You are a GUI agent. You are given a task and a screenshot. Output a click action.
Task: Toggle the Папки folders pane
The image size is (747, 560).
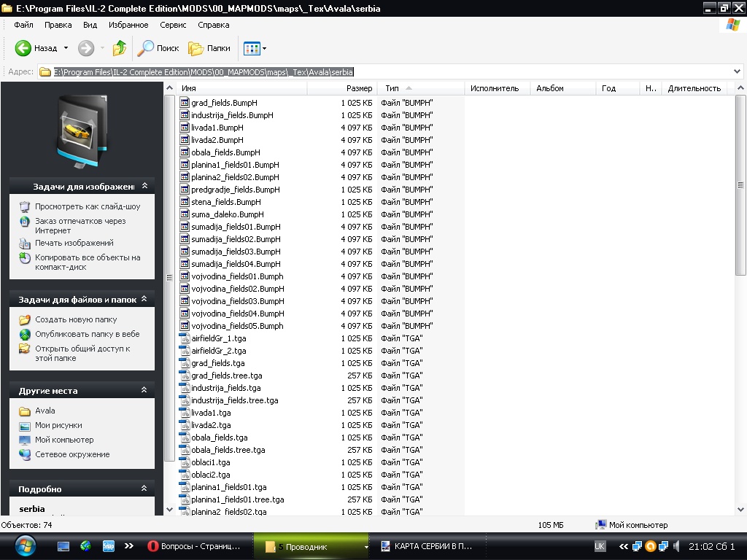[x=209, y=48]
